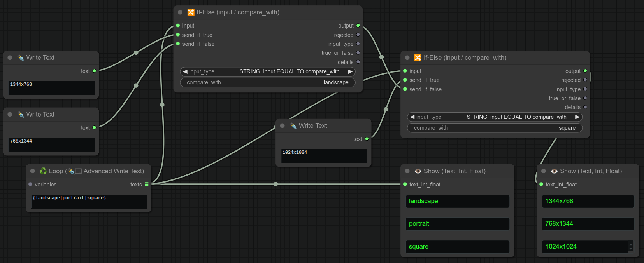Image resolution: width=644 pixels, height=263 pixels.
Task: Click the eye icon on the Show node listing 1344x768
Action: [x=554, y=171]
